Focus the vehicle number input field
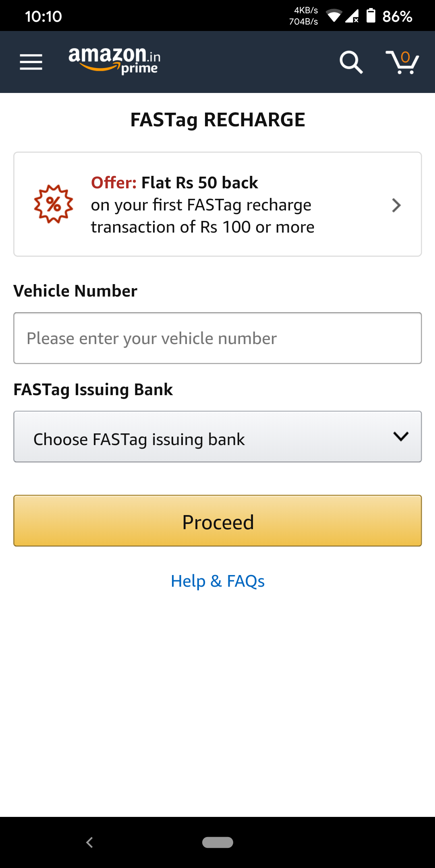This screenshot has width=435, height=868. pyautogui.click(x=217, y=338)
